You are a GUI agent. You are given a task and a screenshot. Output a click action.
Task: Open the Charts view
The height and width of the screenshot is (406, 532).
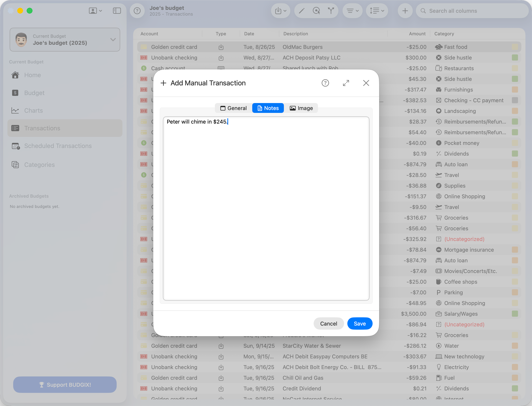pos(33,110)
